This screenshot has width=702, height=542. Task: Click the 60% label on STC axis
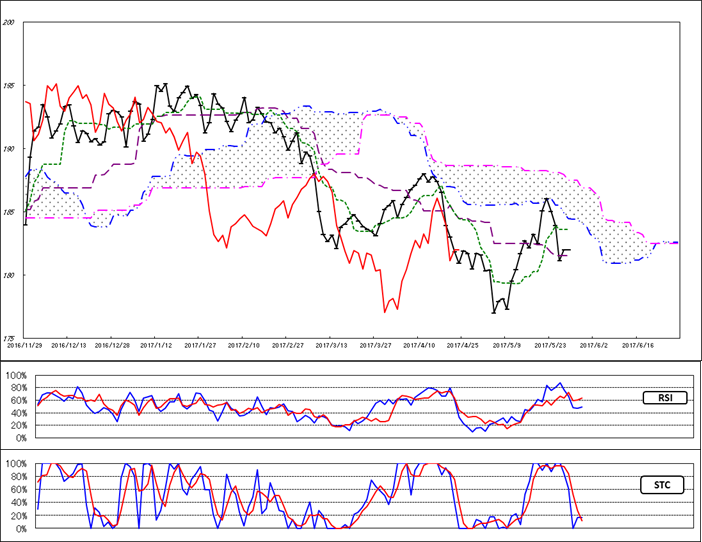[17, 490]
